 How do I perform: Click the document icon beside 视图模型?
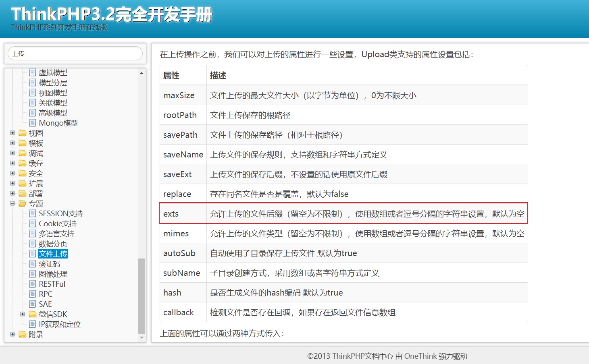pyautogui.click(x=33, y=93)
